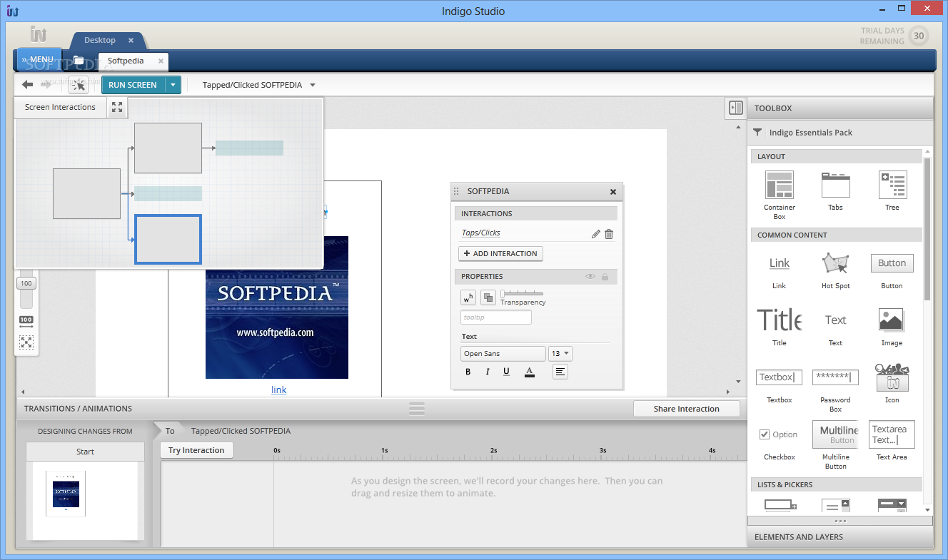The width and height of the screenshot is (948, 560).
Task: Open the Screen Interactions tab
Action: (x=60, y=107)
